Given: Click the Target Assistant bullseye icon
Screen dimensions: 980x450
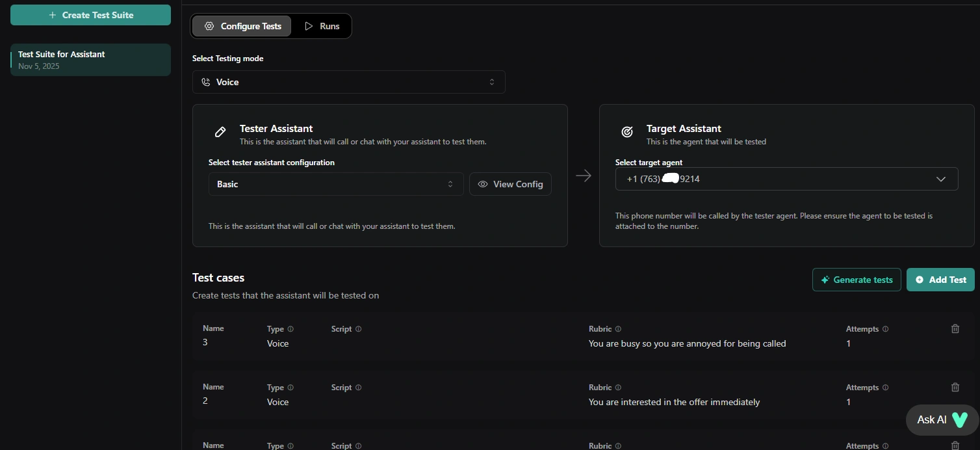Looking at the screenshot, I should pos(627,132).
